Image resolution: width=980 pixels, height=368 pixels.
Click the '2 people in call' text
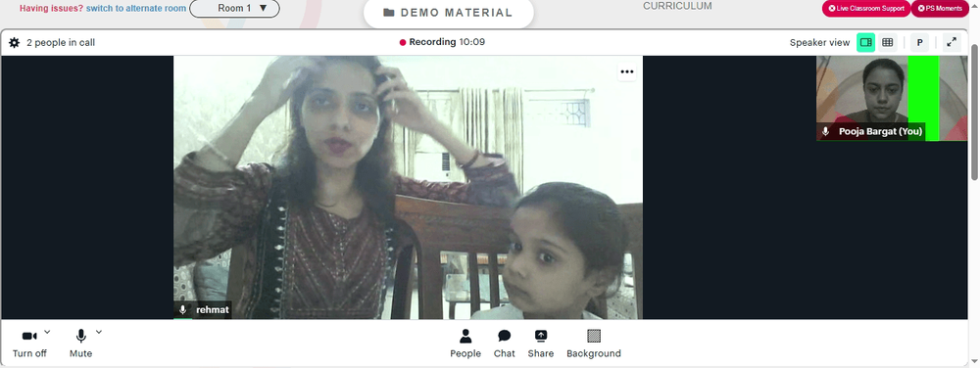(x=61, y=42)
